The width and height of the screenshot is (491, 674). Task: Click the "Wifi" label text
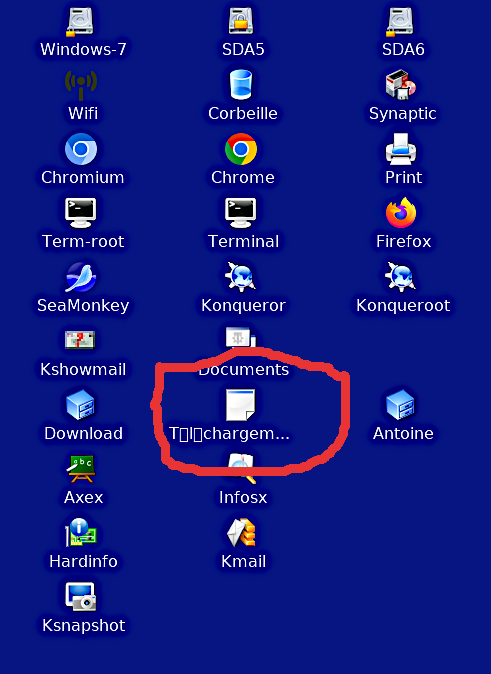83,113
